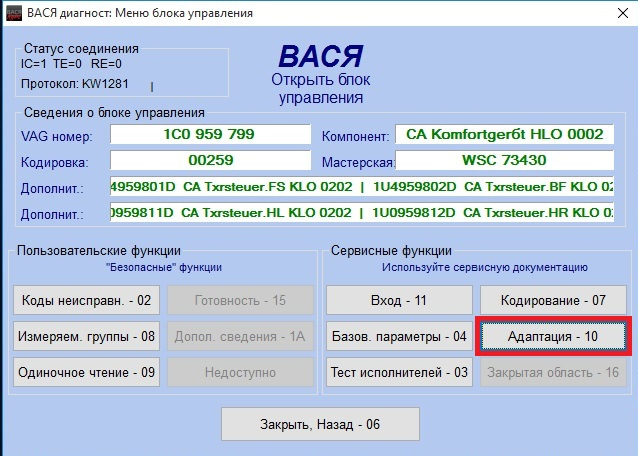638x456 pixels.
Task: Select Одиночное чтение - 09 button
Action: tap(86, 372)
